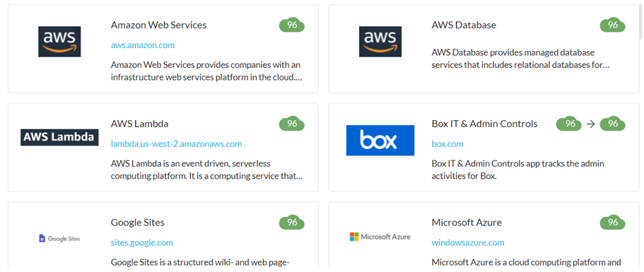
Task: Click the Google Sites logo
Action: pos(59,238)
